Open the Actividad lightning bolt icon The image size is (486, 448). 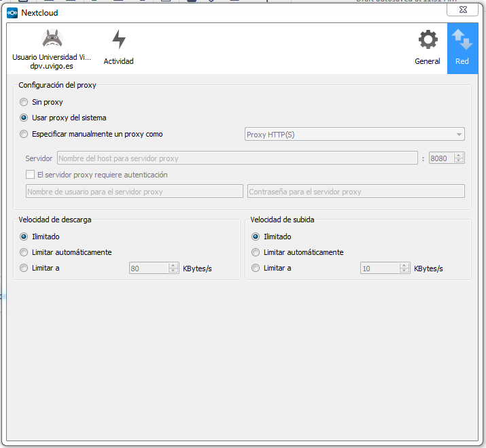(118, 40)
